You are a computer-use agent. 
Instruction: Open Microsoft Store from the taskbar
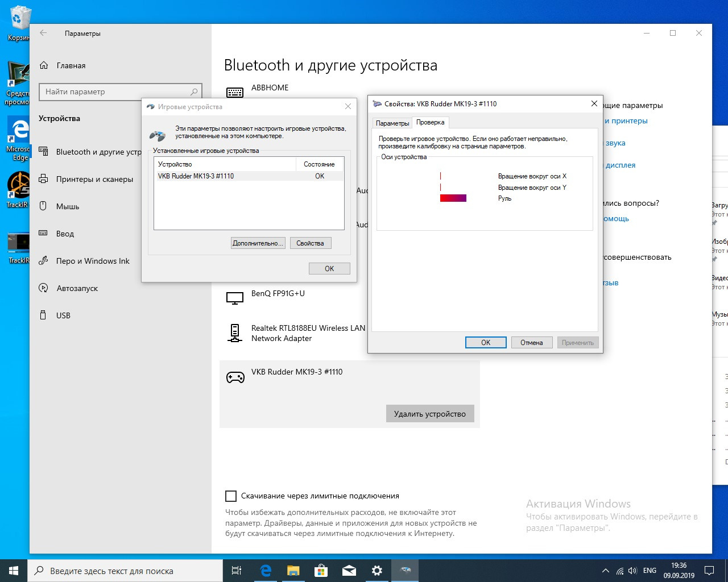point(321,571)
